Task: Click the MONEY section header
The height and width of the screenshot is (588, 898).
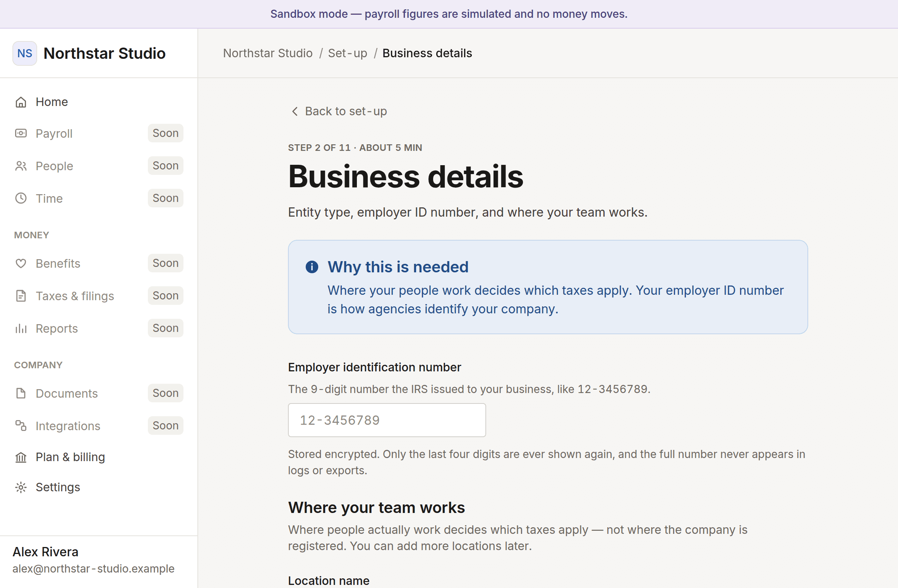Action: pyautogui.click(x=32, y=235)
